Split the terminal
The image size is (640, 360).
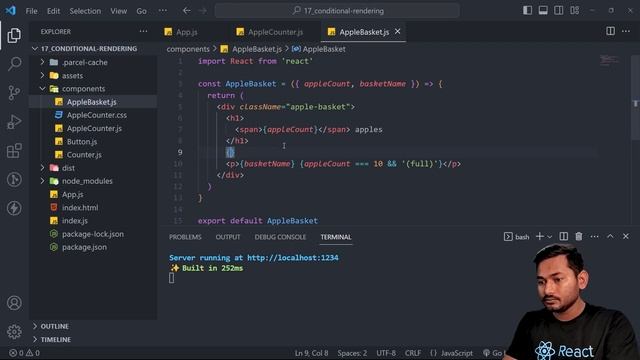click(564, 236)
